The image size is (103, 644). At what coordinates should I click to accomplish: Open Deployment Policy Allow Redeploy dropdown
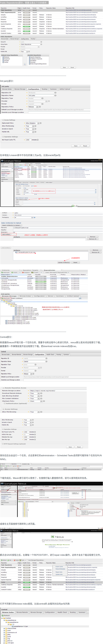pos(38,123)
